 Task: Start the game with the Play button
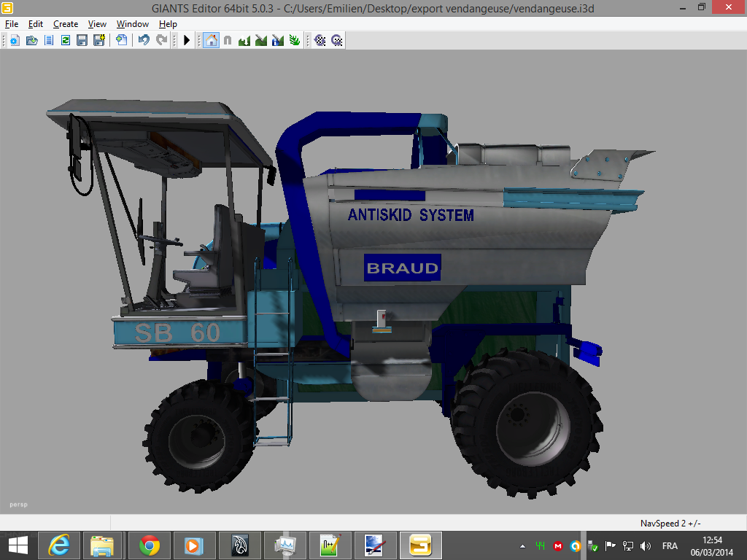pyautogui.click(x=187, y=41)
